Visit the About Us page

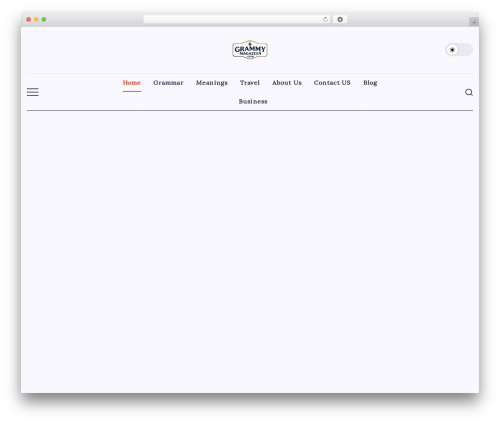(x=287, y=83)
